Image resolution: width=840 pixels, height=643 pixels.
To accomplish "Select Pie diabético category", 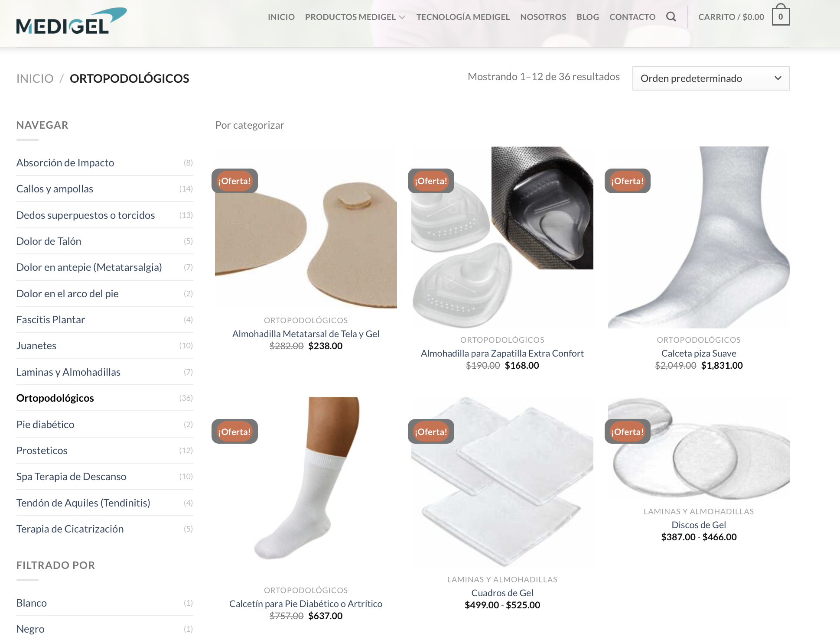I will [46, 425].
